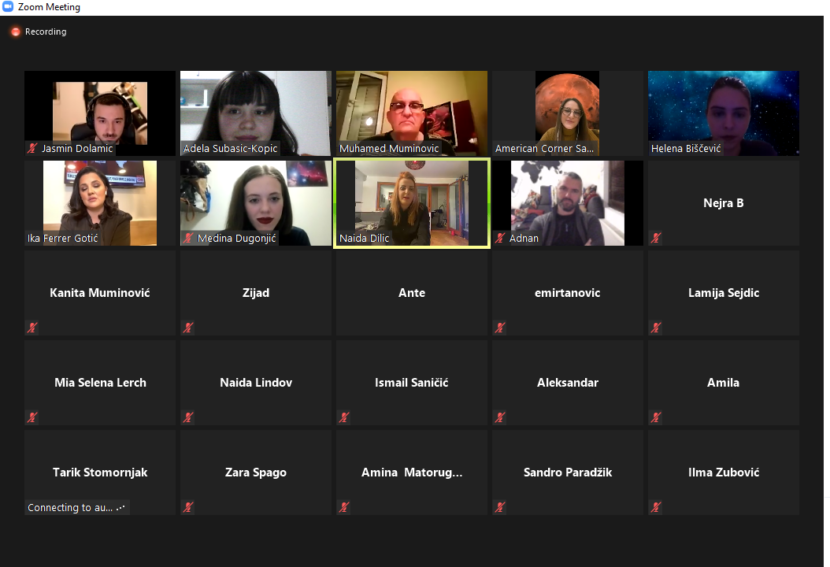Click the Muhamed Muminovic name caption

click(389, 148)
